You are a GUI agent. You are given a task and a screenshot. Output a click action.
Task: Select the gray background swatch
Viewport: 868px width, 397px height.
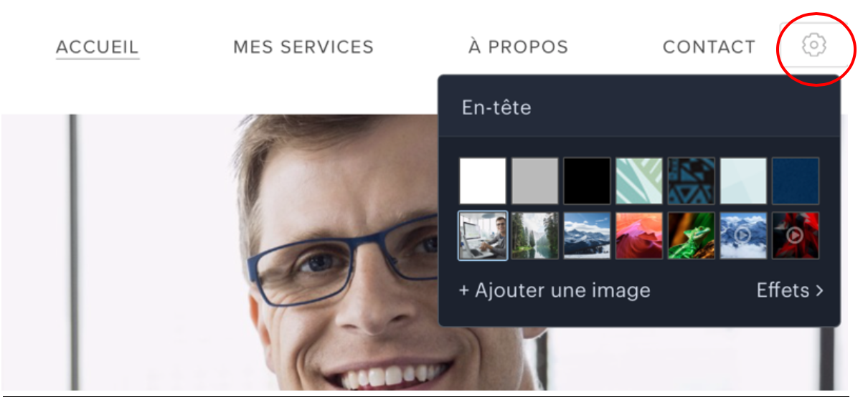click(534, 181)
